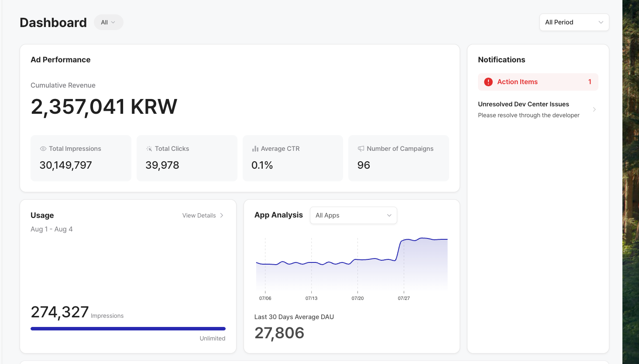Viewport: 639px width, 364px height.
Task: Click the Action Items count badge
Action: pyautogui.click(x=590, y=82)
